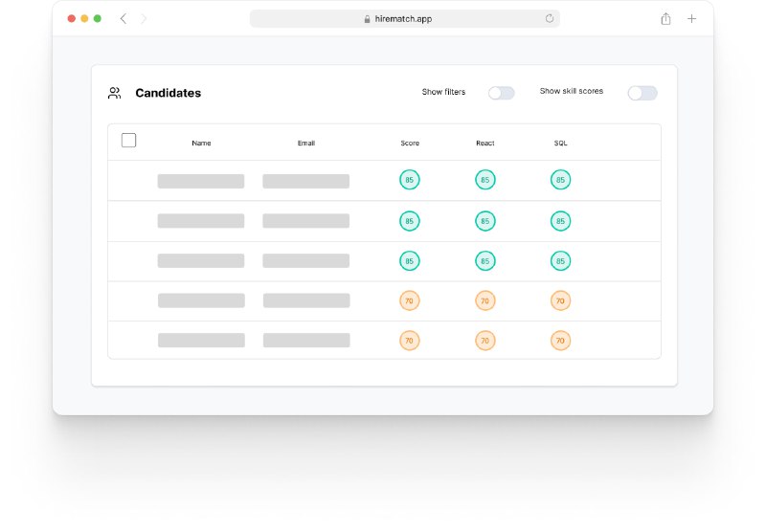Click the React column header
766x532 pixels.
(x=484, y=143)
